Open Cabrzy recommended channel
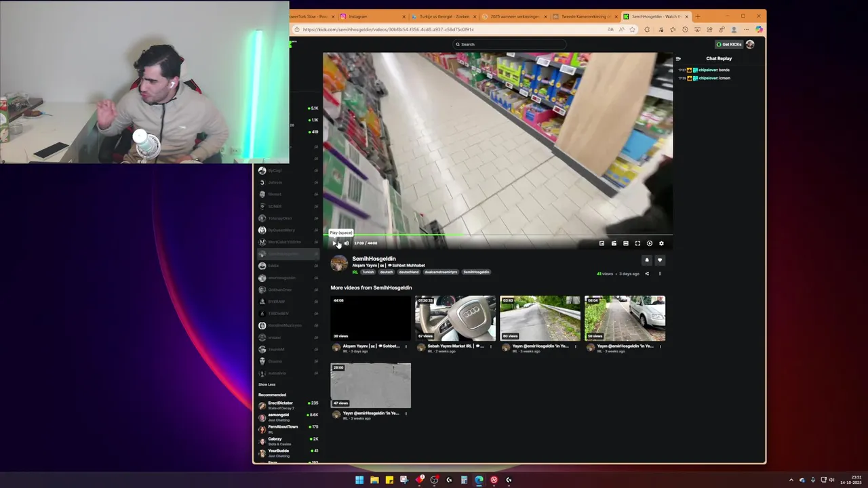Viewport: 868px width, 488px height. coord(288,441)
